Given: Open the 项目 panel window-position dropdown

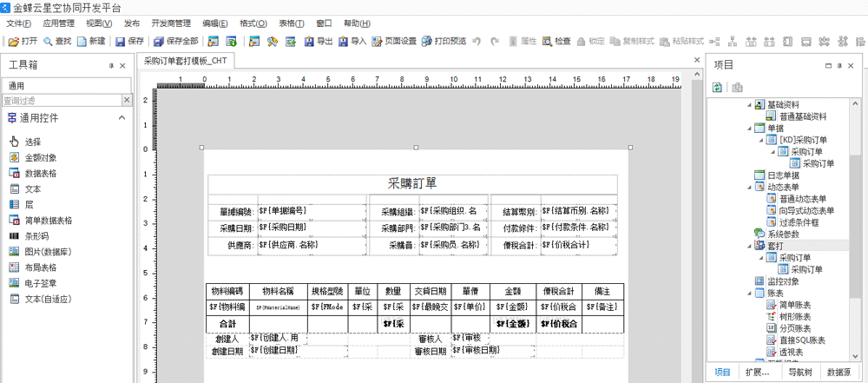Looking at the screenshot, I should coord(829,65).
